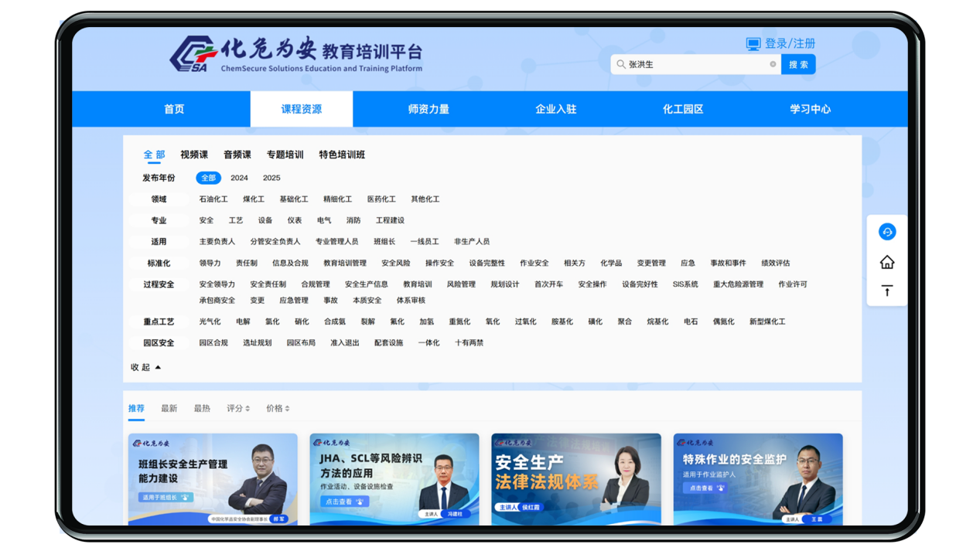
Task: Enable the 石油化工 领域 filter
Action: pos(213,199)
